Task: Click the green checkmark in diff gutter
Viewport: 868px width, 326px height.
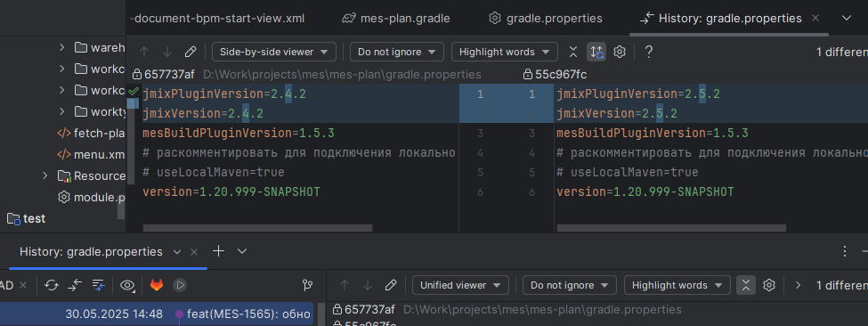Action: (133, 91)
